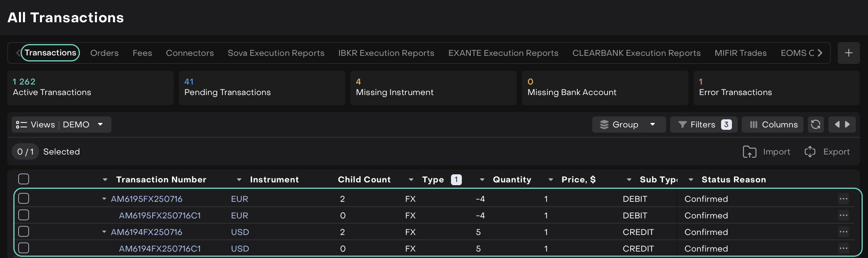Switch to the Orders tab
868x258 pixels.
coord(104,53)
